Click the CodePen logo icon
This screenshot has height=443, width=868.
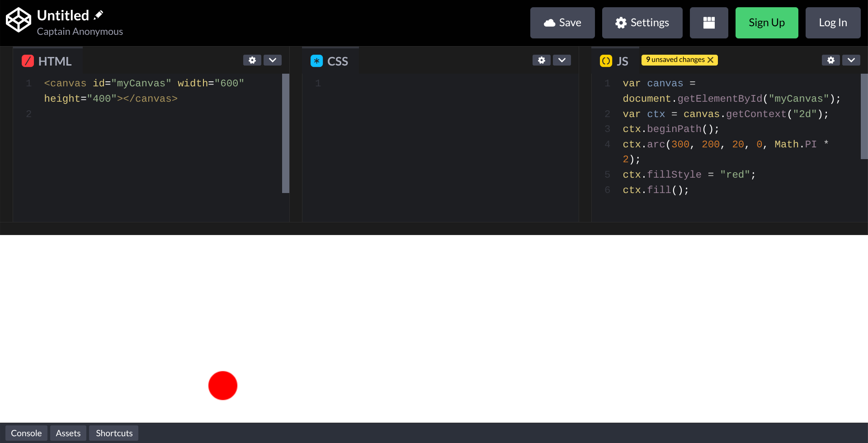[x=18, y=20]
